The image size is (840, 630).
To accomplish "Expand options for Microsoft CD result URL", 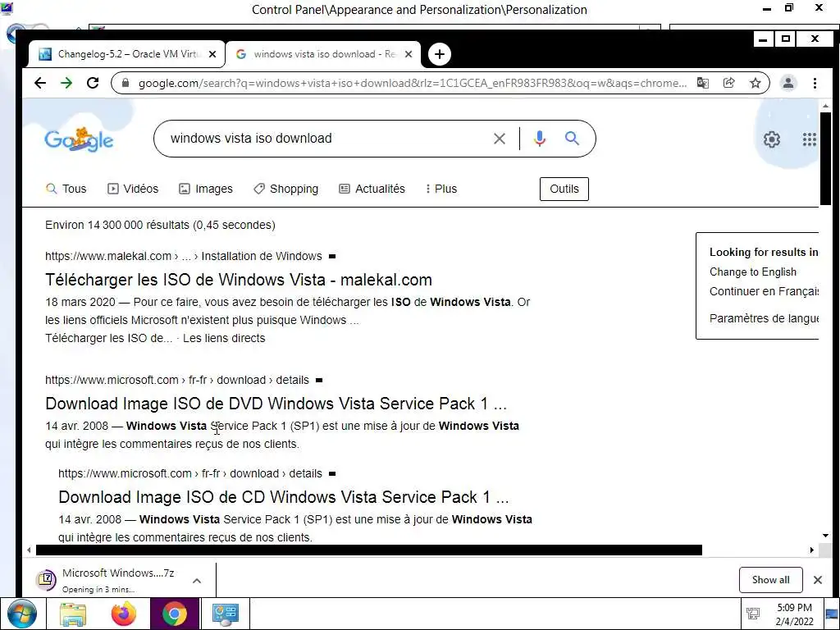I will tap(331, 474).
